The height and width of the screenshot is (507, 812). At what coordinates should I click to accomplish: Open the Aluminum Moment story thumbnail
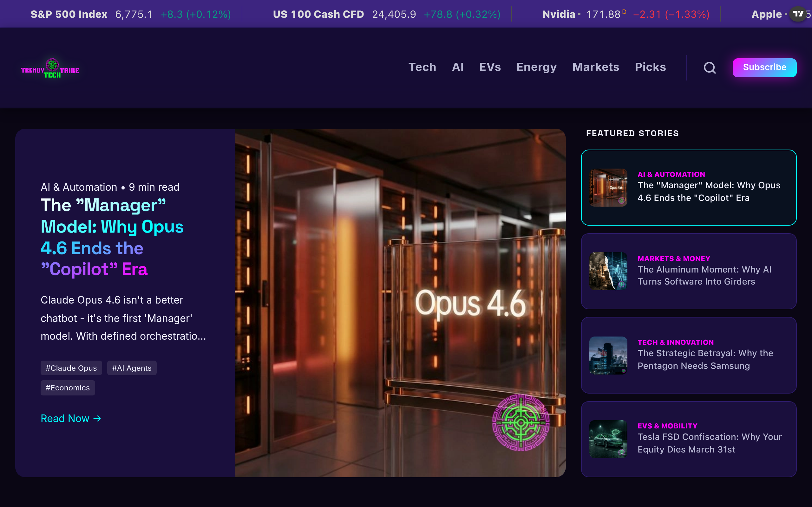(x=608, y=271)
